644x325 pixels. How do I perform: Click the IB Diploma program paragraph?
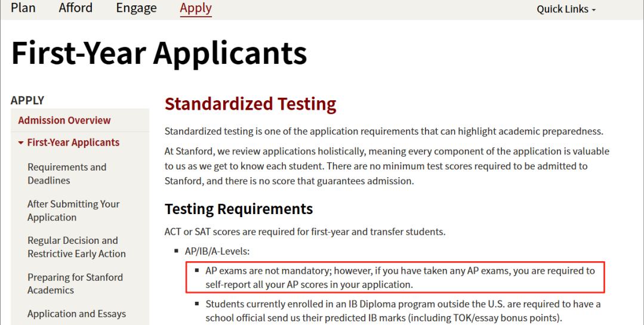pyautogui.click(x=403, y=311)
